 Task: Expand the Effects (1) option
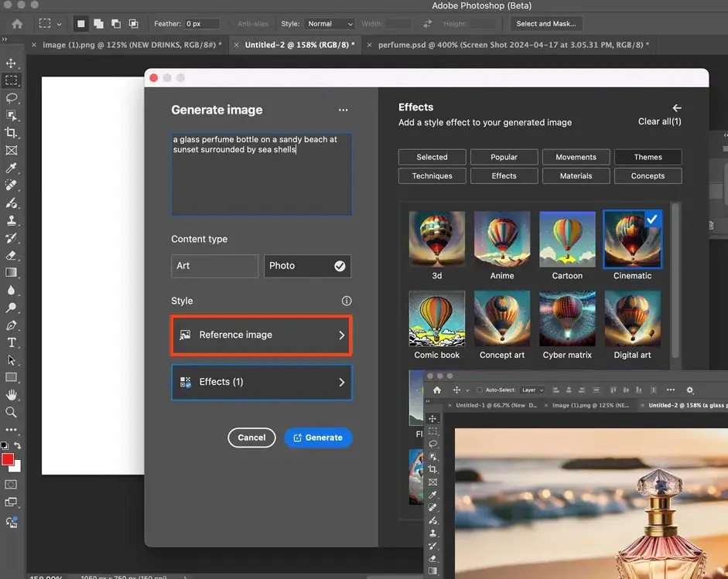(x=261, y=382)
